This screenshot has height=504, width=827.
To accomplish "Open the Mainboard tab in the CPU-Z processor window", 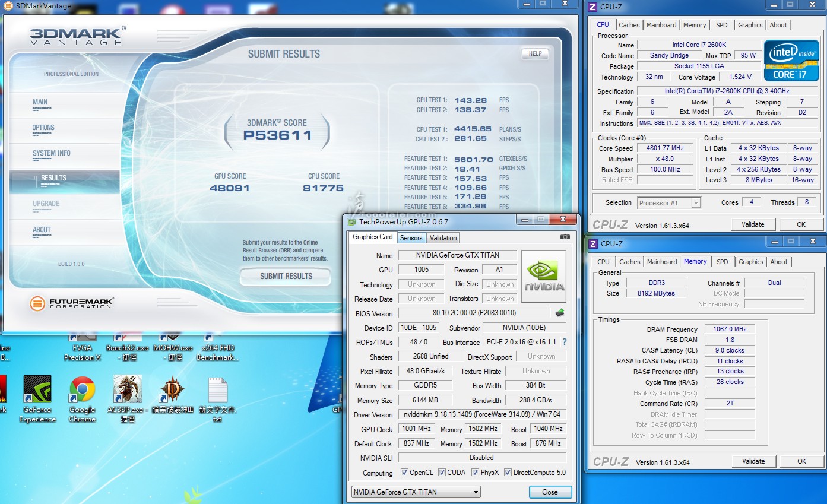I will click(x=661, y=25).
